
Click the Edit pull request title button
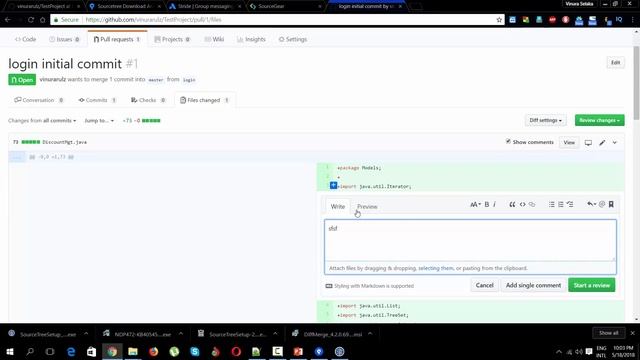[x=616, y=62]
